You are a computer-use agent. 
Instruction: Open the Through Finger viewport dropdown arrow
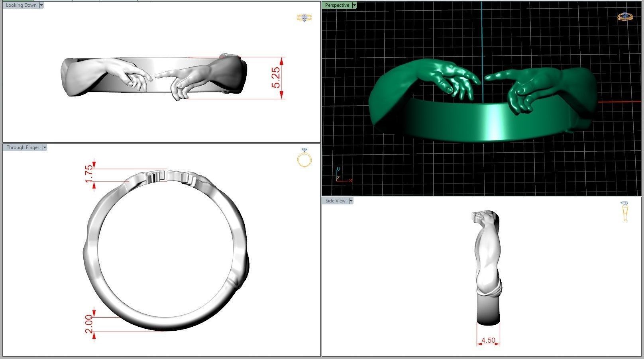point(45,147)
